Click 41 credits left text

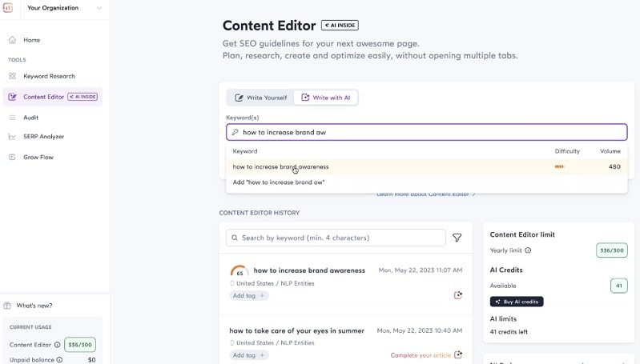click(509, 332)
